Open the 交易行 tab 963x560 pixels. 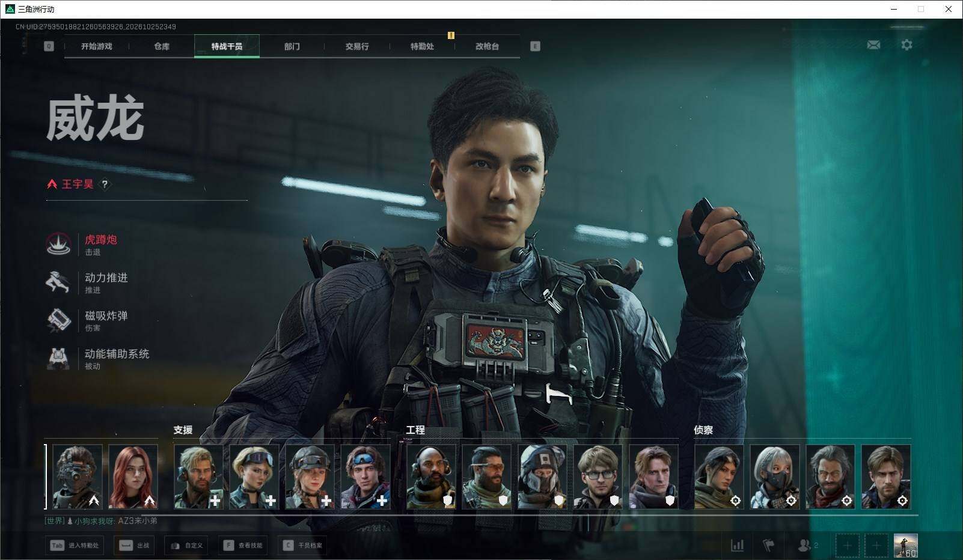[357, 46]
